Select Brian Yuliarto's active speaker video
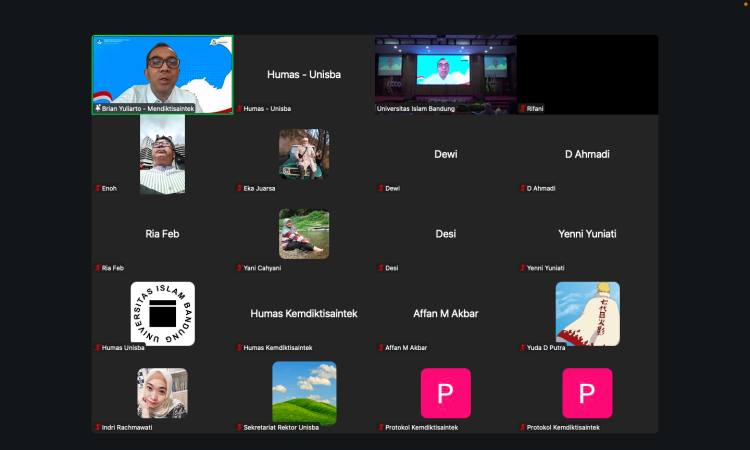 [163, 75]
